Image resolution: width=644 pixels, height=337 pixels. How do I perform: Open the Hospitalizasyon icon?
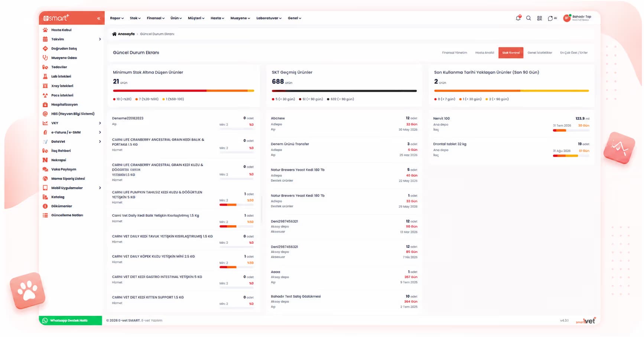[x=45, y=104]
